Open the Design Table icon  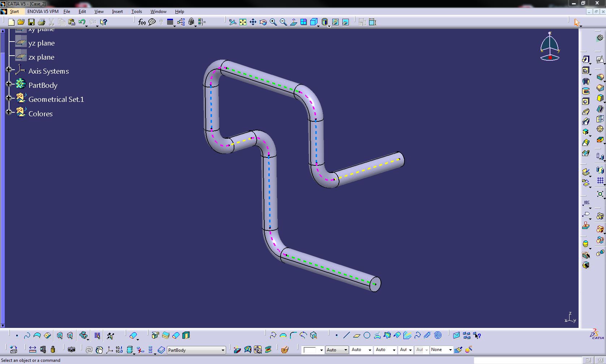click(x=170, y=22)
